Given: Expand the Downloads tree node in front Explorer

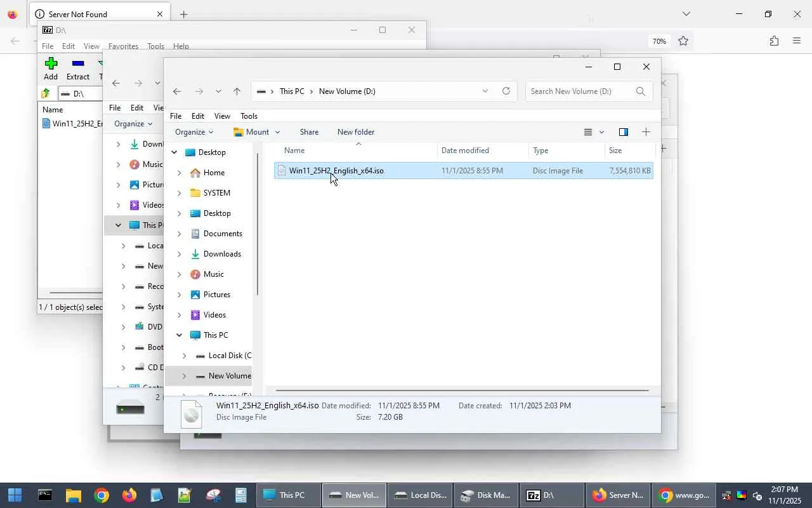Looking at the screenshot, I should pyautogui.click(x=179, y=254).
